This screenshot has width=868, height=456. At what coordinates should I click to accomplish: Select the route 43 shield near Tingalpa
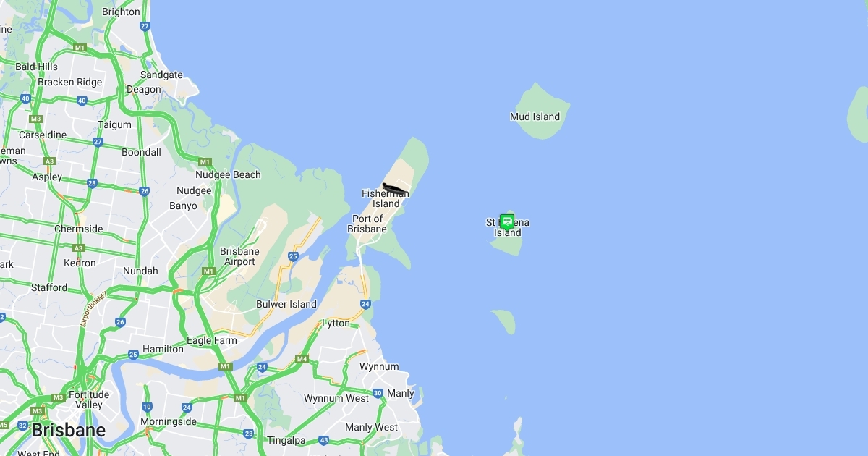[x=324, y=440]
